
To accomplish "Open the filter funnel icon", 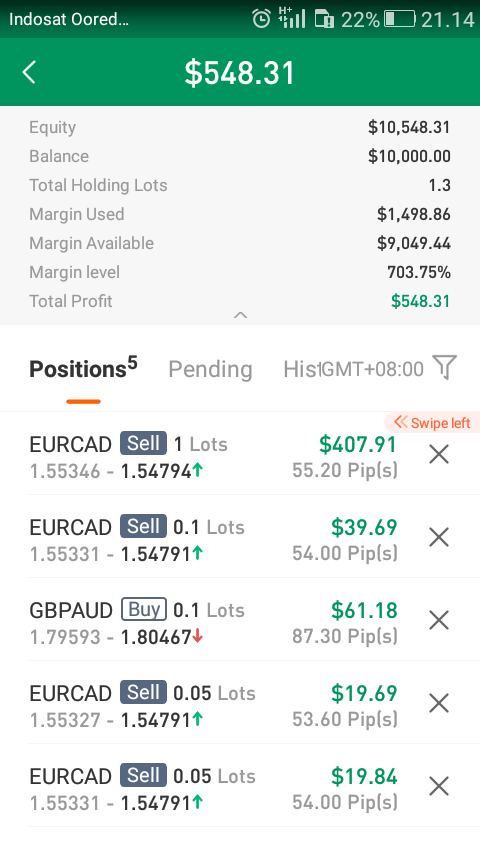I will coord(445,368).
